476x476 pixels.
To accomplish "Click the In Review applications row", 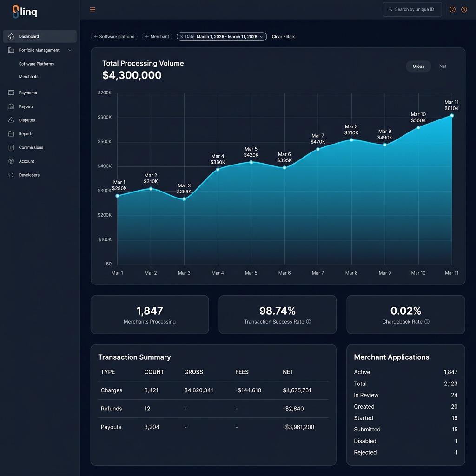I will click(x=405, y=395).
